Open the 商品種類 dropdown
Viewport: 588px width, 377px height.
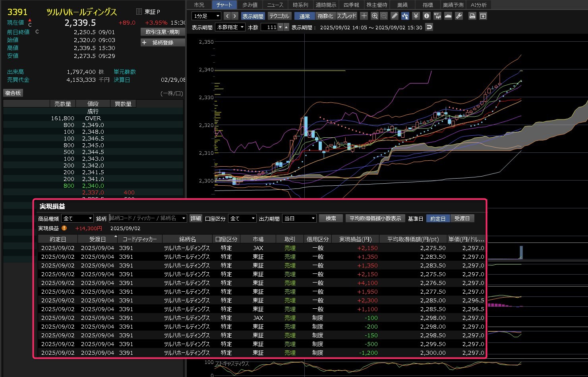77,219
